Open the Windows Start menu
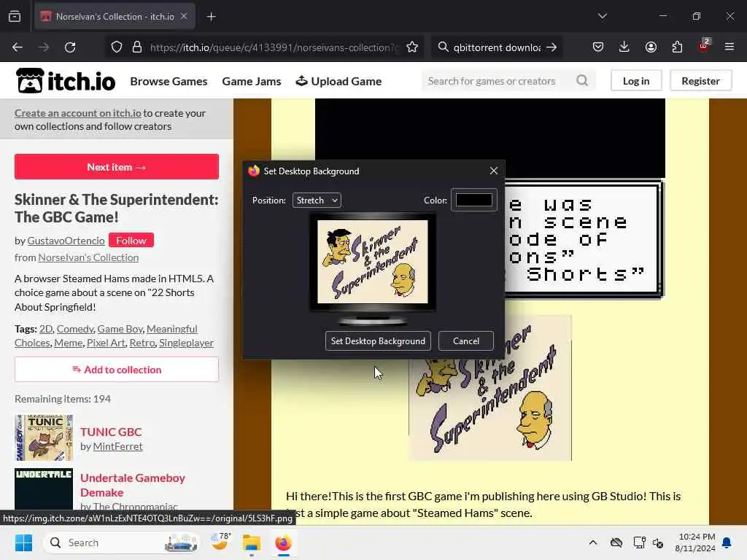Viewport: 747px width, 560px height. click(x=23, y=542)
